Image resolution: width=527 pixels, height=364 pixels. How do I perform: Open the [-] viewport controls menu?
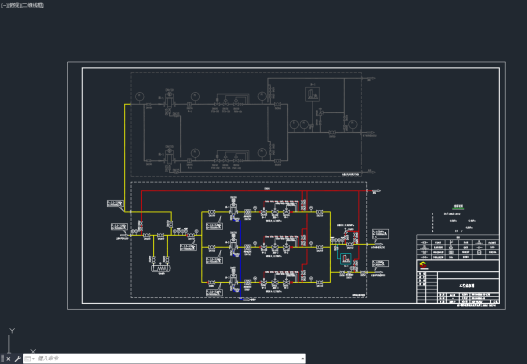[x=3, y=5]
